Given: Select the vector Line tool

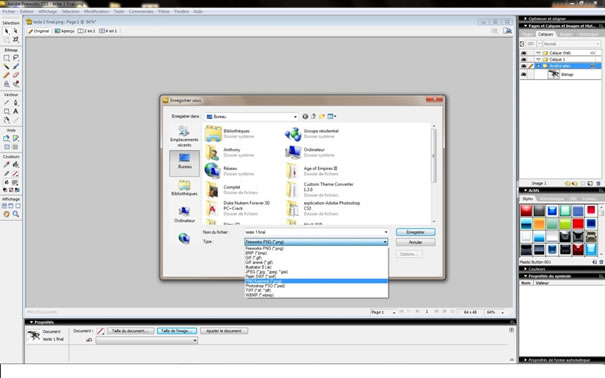Looking at the screenshot, I should coord(7,103).
